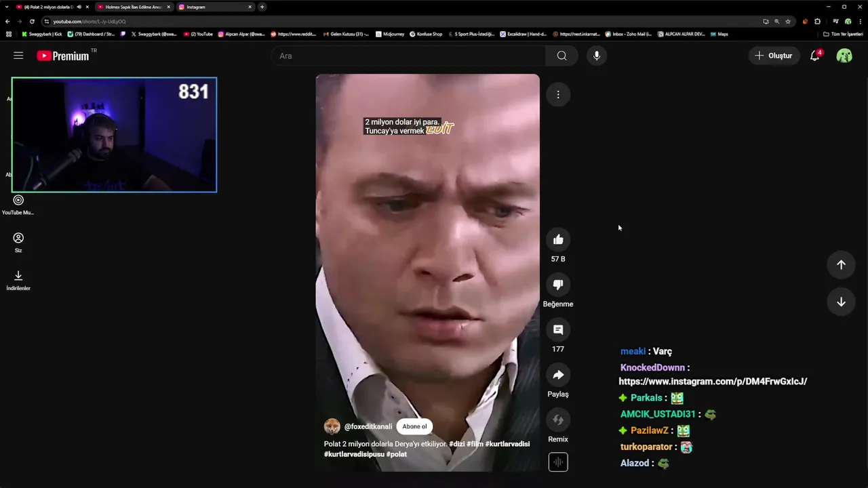
Task: Go to next Short with down arrow
Action: tap(841, 302)
